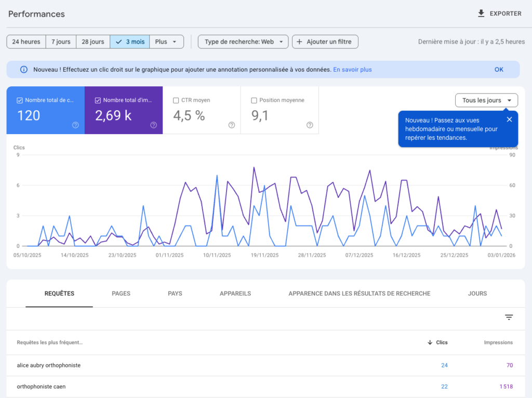Switch to the Pages tab
The height and width of the screenshot is (398, 532).
(x=121, y=294)
